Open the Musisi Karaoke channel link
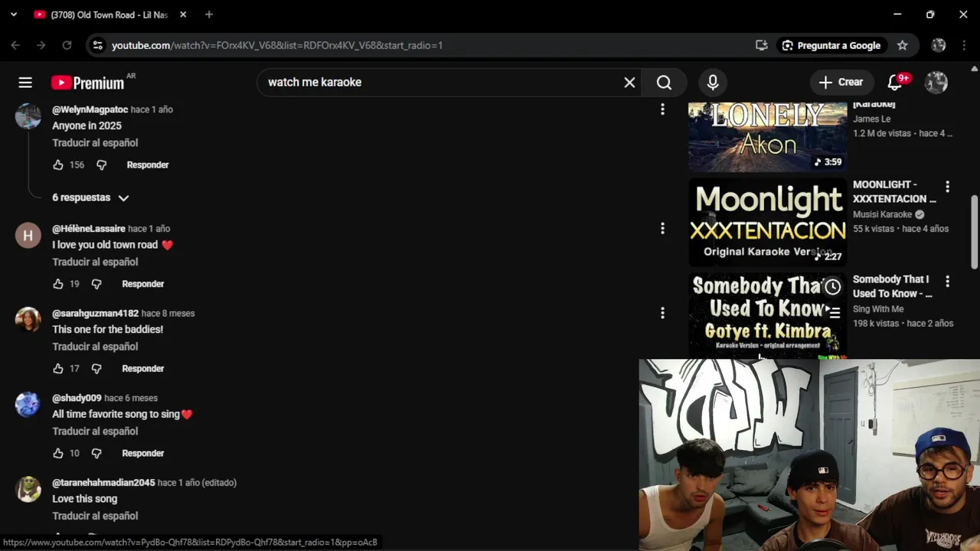The image size is (980, 551). (882, 214)
